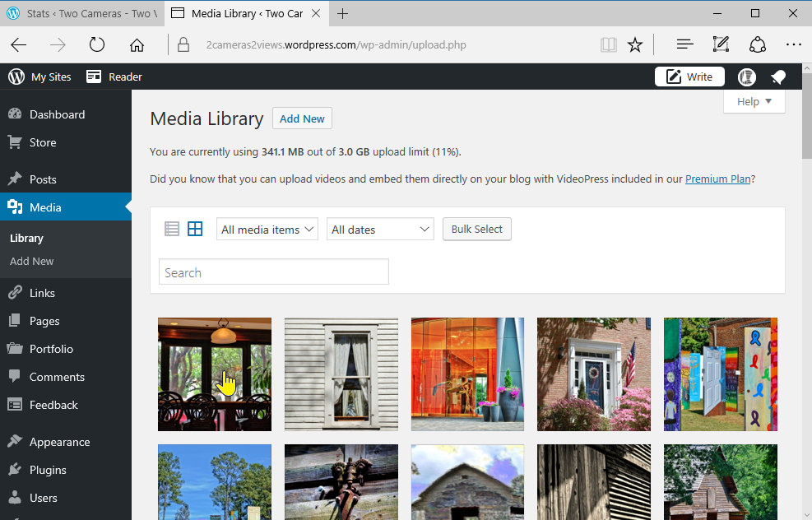Click the browser refresh icon
This screenshot has height=520, width=812.
point(97,45)
